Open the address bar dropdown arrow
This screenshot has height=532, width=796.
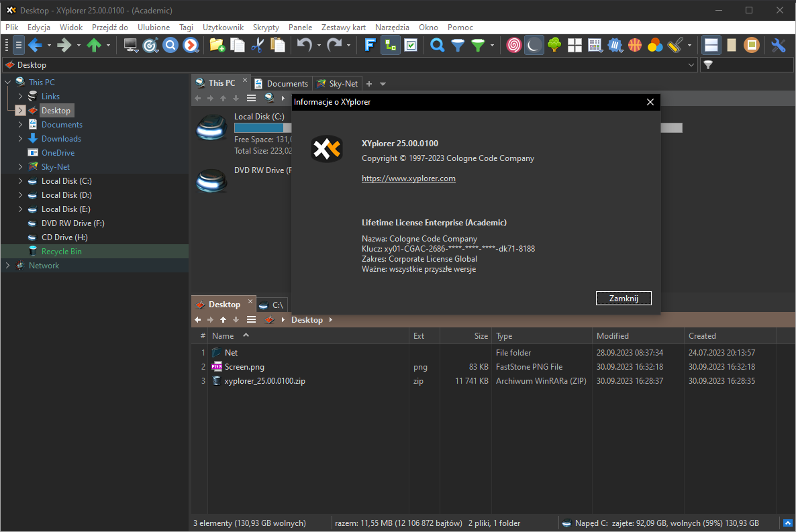tap(691, 65)
